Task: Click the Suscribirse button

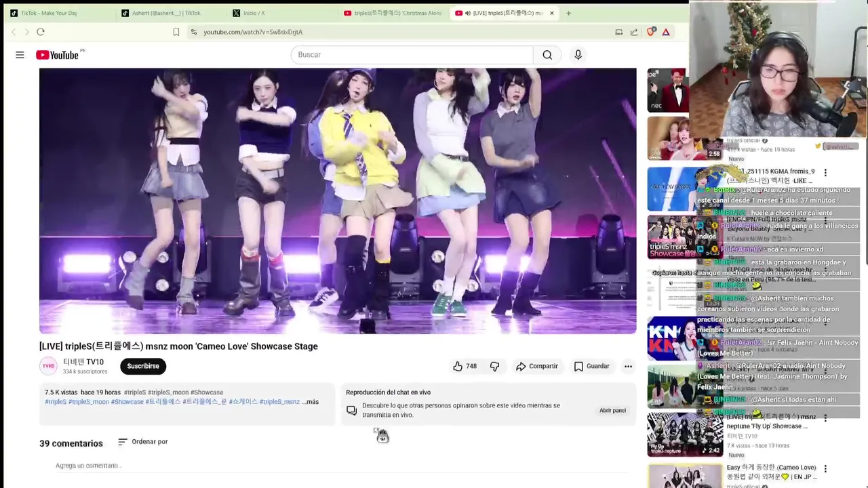Action: [x=143, y=366]
